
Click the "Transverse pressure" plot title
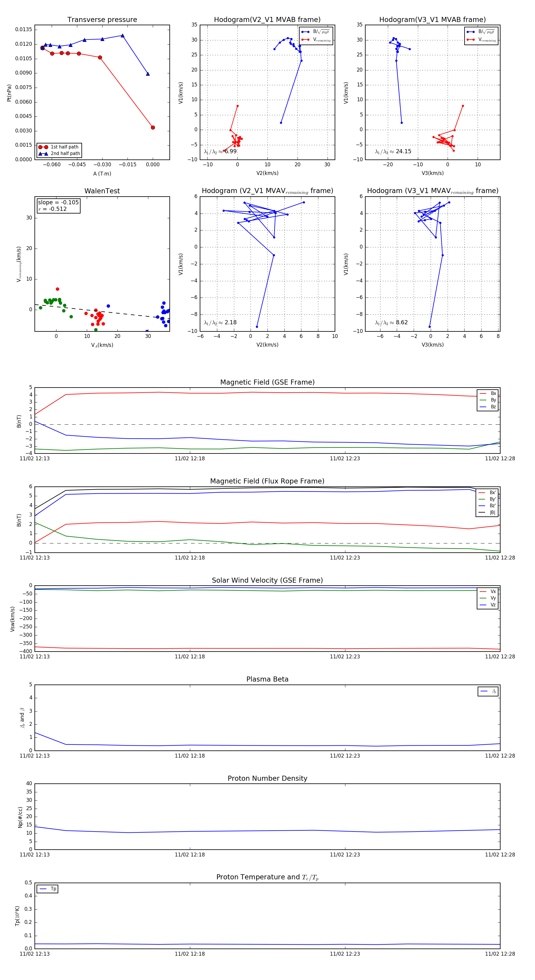pos(102,19)
